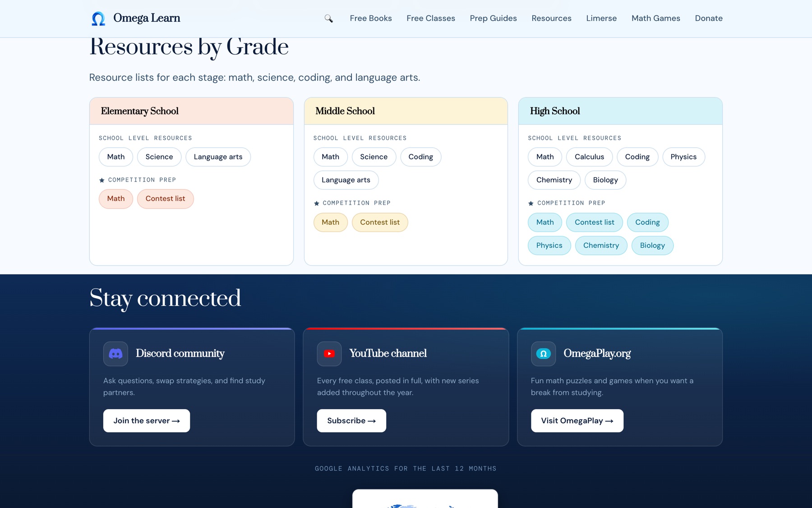Viewport: 812px width, 508px height.
Task: Click the Omega Learn logo icon
Action: click(x=98, y=19)
